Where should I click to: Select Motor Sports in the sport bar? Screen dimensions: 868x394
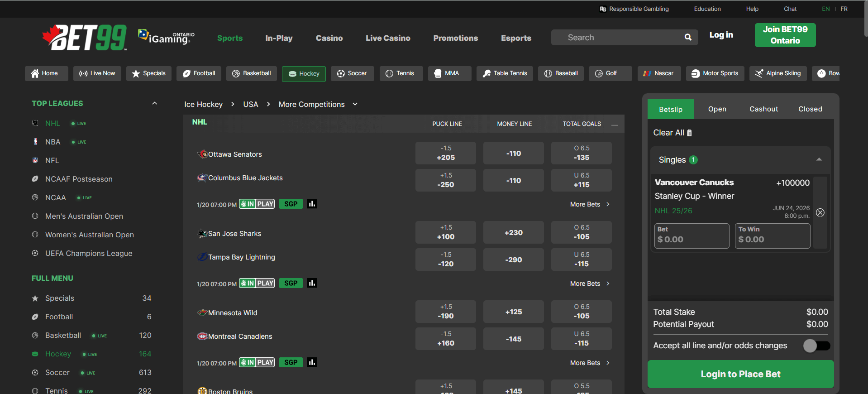(x=715, y=73)
